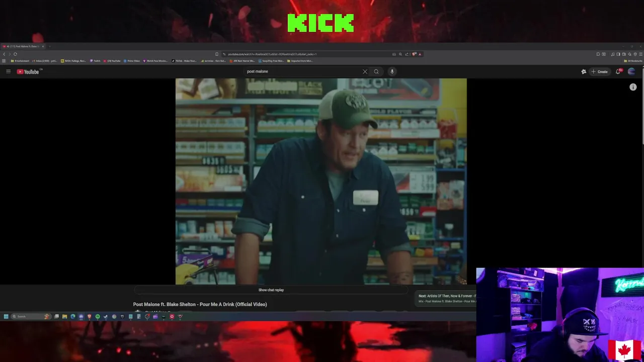Open the Inbox bookmark
The width and height of the screenshot is (644, 362).
coord(45,61)
